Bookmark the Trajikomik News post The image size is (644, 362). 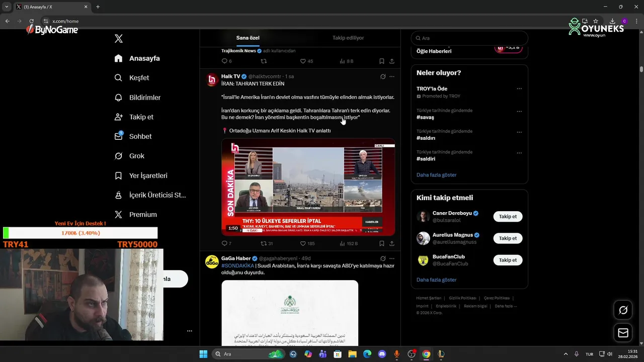coord(382,61)
